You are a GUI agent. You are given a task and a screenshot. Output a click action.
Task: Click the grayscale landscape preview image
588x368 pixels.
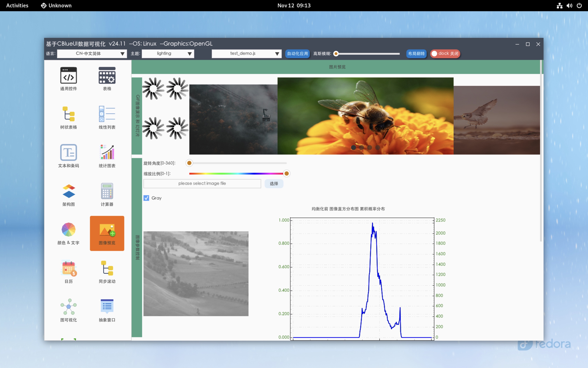[196, 274]
